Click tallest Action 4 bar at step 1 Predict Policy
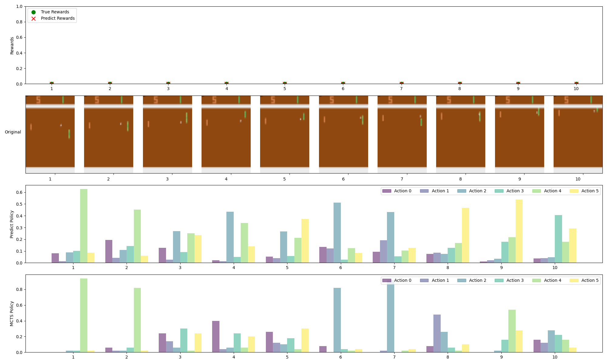The width and height of the screenshot is (607, 364). (84, 226)
